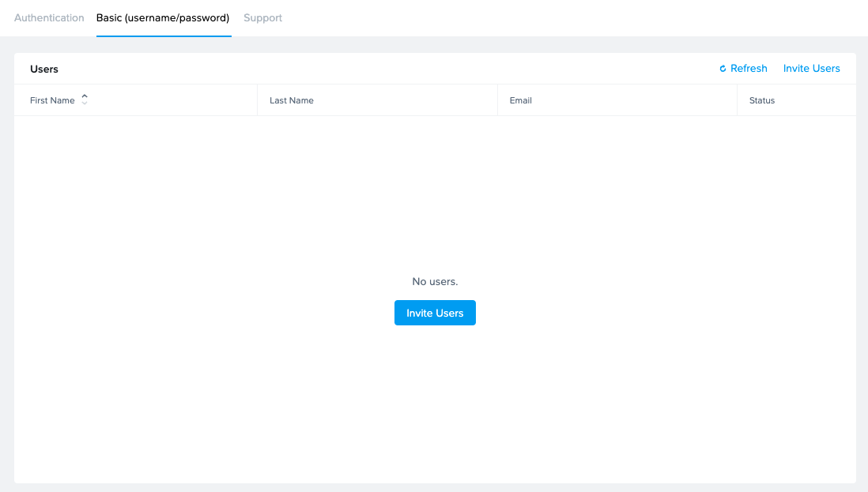This screenshot has width=868, height=492.
Task: Select the Basic (username/password) tab
Action: pyautogui.click(x=164, y=17)
